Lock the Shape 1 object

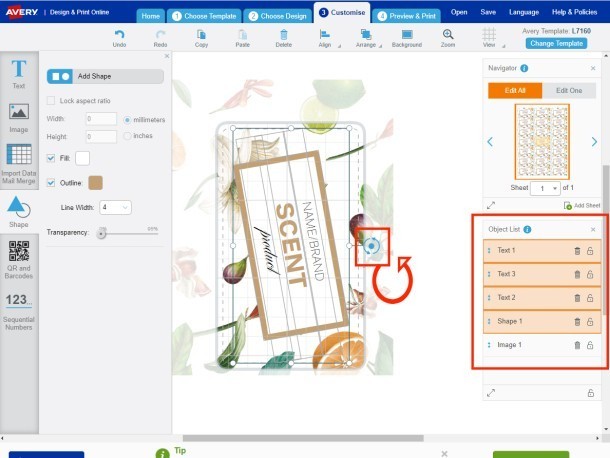point(590,321)
